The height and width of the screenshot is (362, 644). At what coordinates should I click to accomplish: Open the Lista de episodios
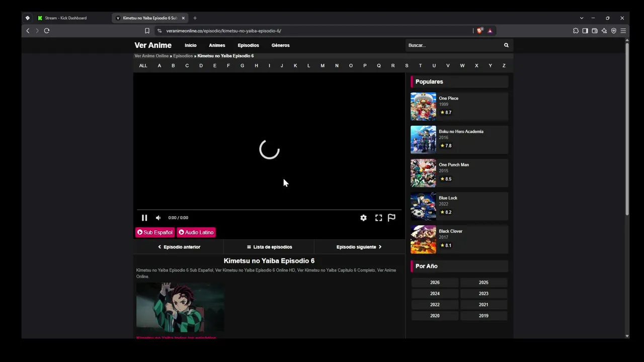[269, 247]
